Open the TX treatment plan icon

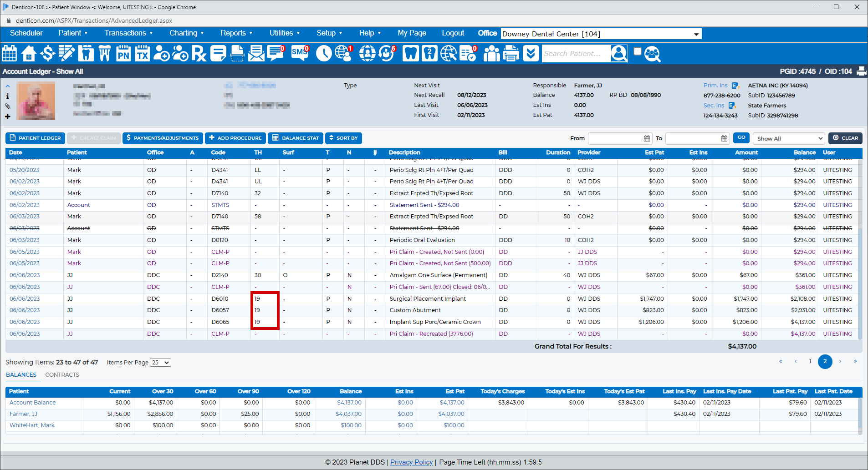(142, 54)
